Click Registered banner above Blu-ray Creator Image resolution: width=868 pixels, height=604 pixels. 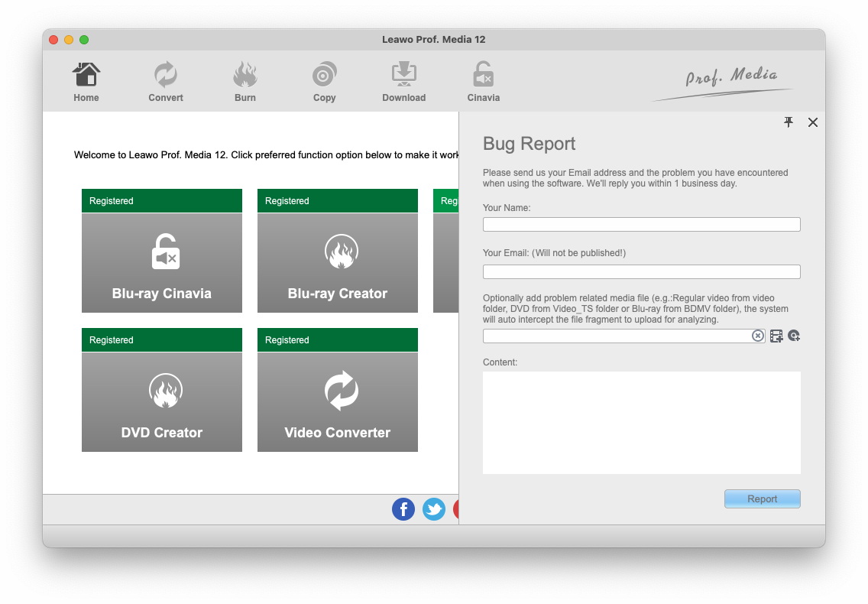pos(338,200)
